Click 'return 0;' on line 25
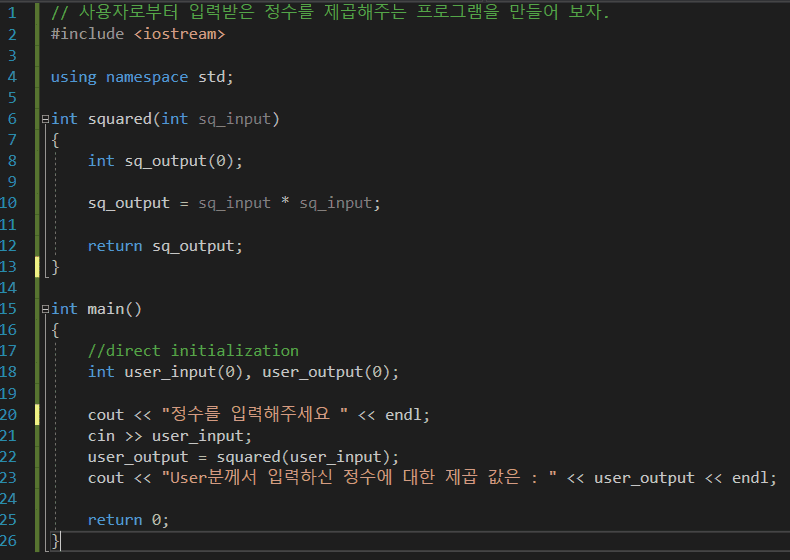790x560 pixels. click(x=128, y=520)
